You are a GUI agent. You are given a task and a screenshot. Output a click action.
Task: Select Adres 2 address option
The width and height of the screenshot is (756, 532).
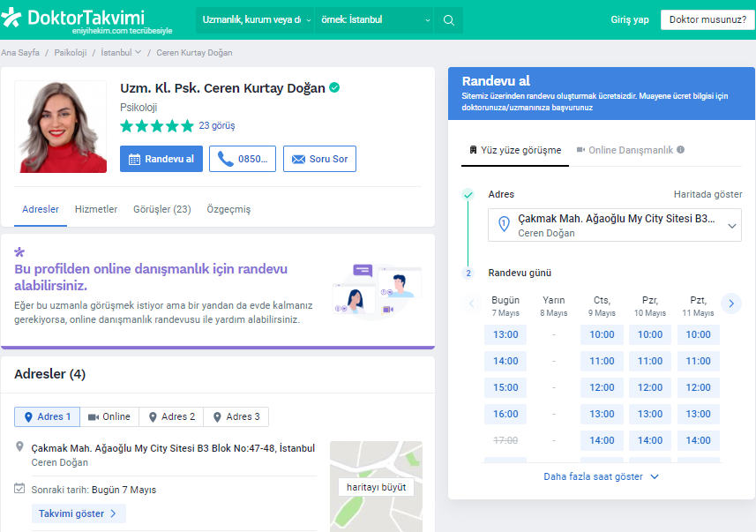pos(172,416)
